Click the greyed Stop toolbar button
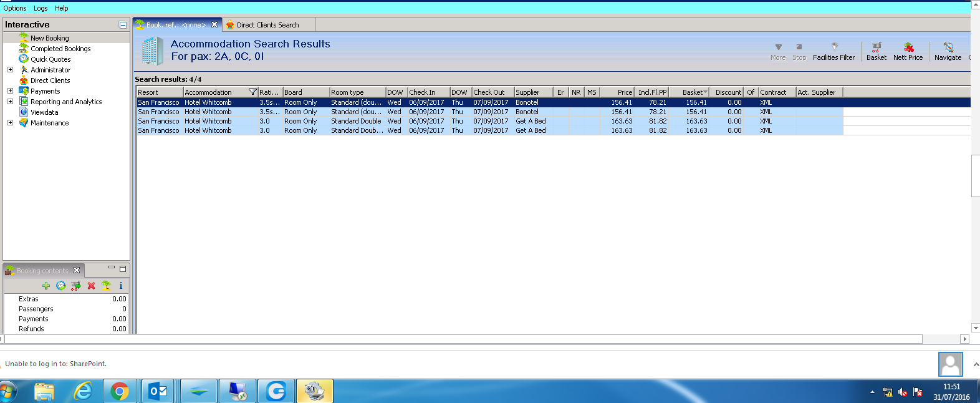The height and width of the screenshot is (403, 980). pyautogui.click(x=799, y=52)
